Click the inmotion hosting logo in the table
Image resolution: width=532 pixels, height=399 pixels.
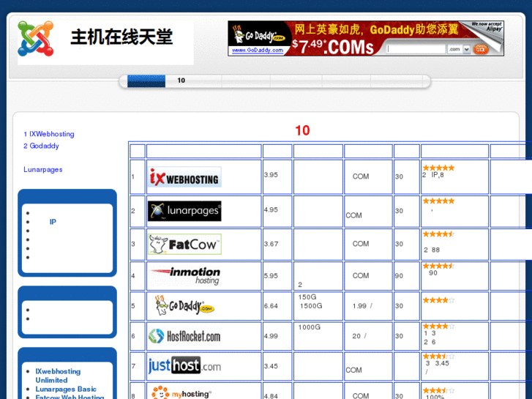point(186,276)
